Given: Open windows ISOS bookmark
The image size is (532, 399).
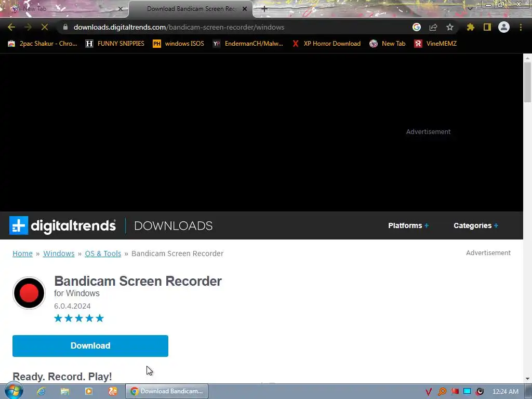Looking at the screenshot, I should (x=179, y=44).
